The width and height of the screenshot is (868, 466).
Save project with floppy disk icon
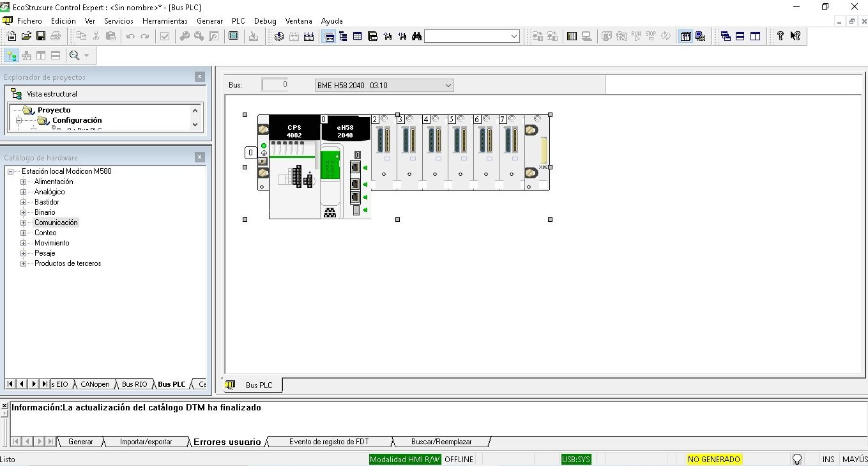pos(40,36)
